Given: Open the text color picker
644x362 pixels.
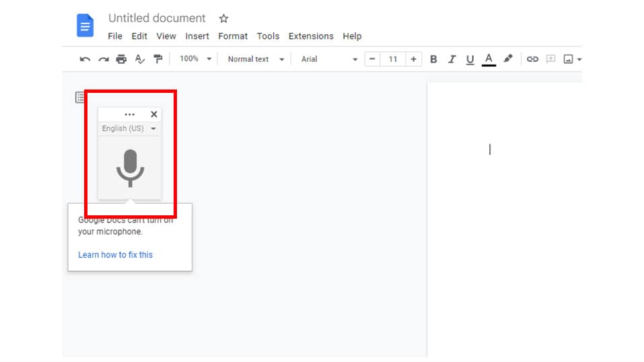Looking at the screenshot, I should pos(489,59).
